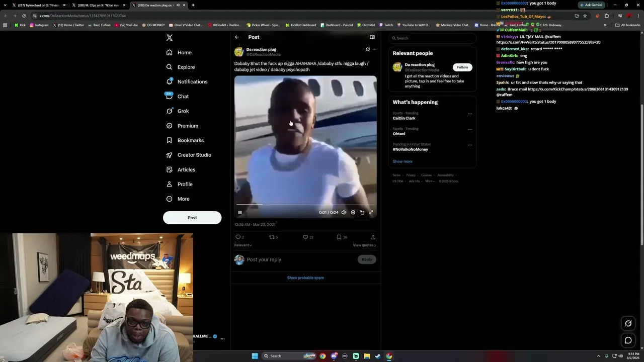Like the post with the heart
This screenshot has height=362, width=644.
coord(305,237)
